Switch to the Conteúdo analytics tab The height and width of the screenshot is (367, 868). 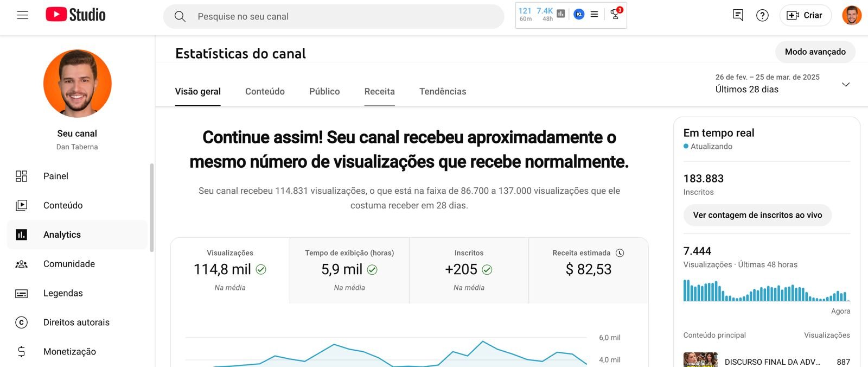coord(265,91)
